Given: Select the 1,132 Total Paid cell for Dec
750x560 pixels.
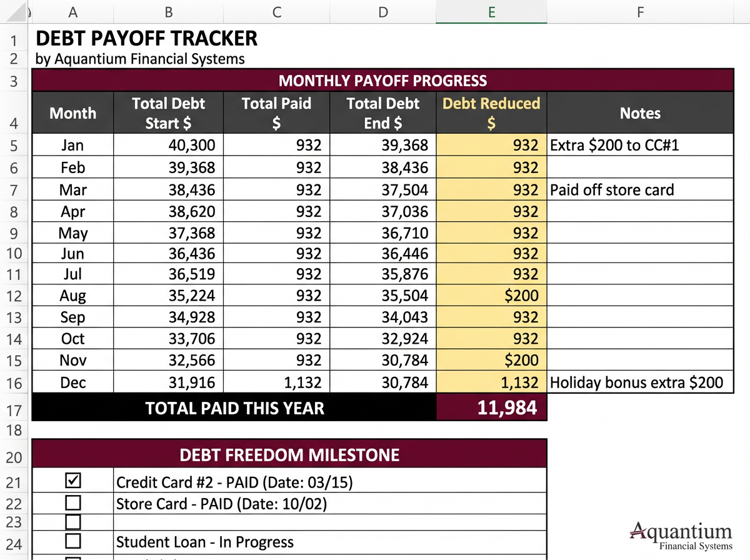Looking at the screenshot, I should (276, 382).
